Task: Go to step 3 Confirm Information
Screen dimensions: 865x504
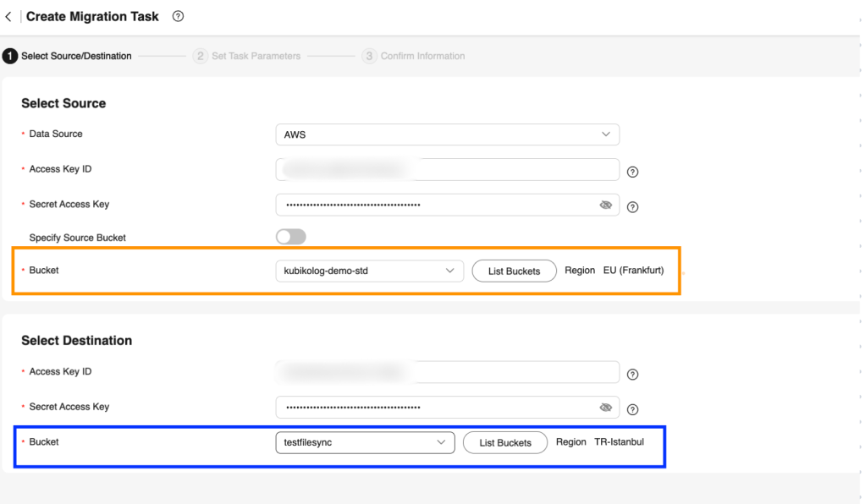Action: pos(414,56)
